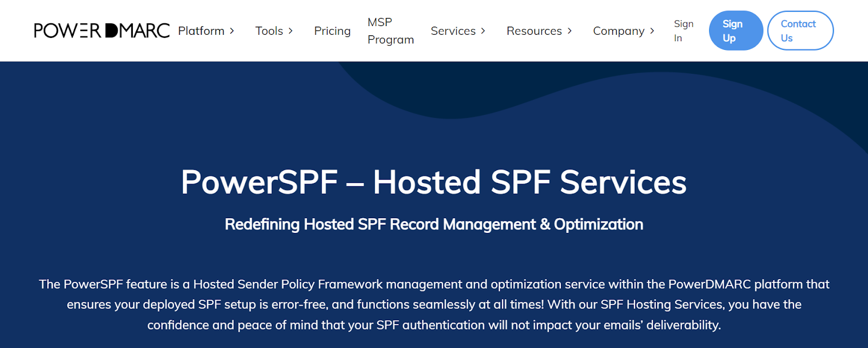Open the Resources menu

[534, 31]
